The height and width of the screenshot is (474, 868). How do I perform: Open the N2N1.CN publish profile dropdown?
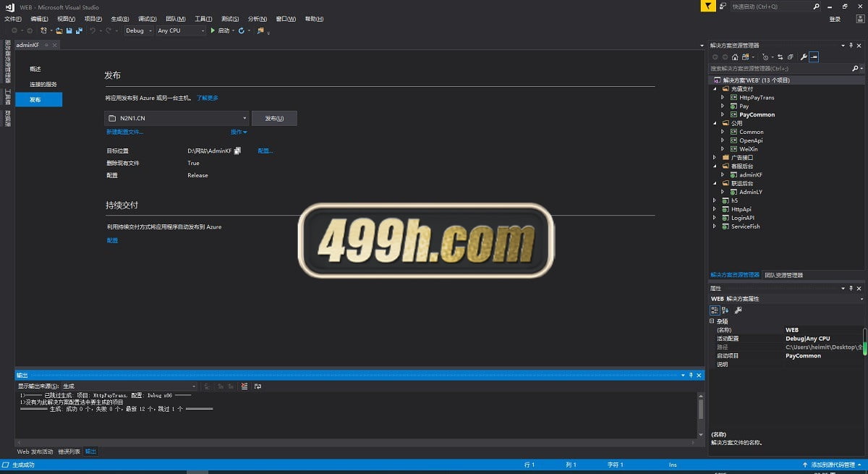pyautogui.click(x=177, y=118)
